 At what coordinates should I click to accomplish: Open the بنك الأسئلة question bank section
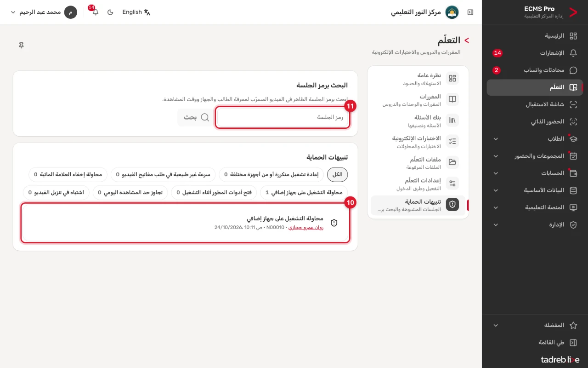418,121
